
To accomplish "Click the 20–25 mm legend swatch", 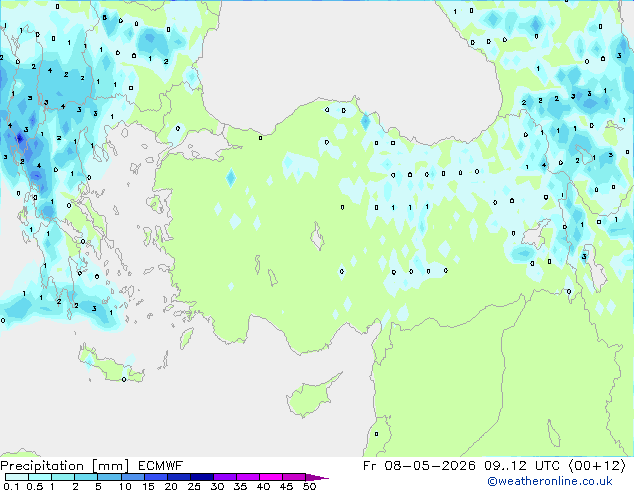I will pos(178,477).
